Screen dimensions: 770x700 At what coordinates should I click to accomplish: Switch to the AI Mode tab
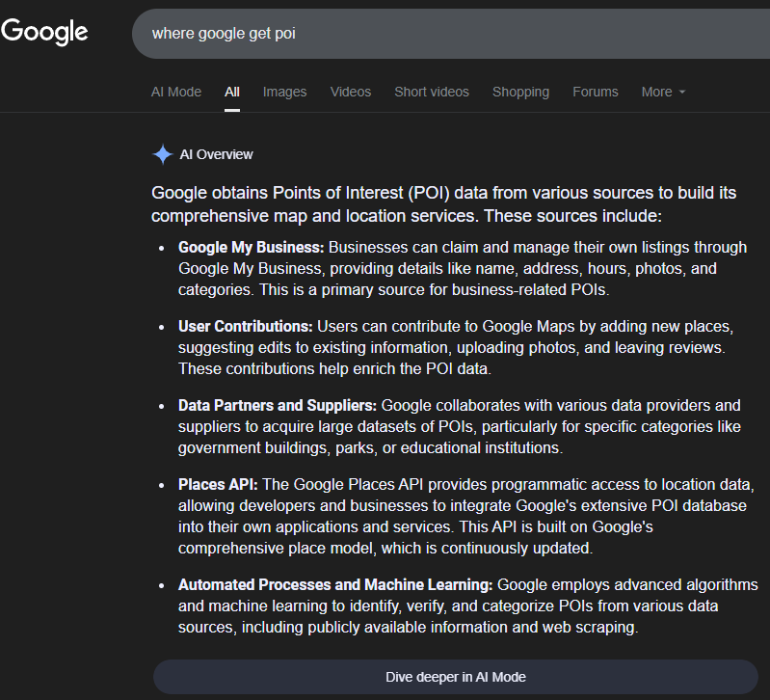tap(176, 92)
